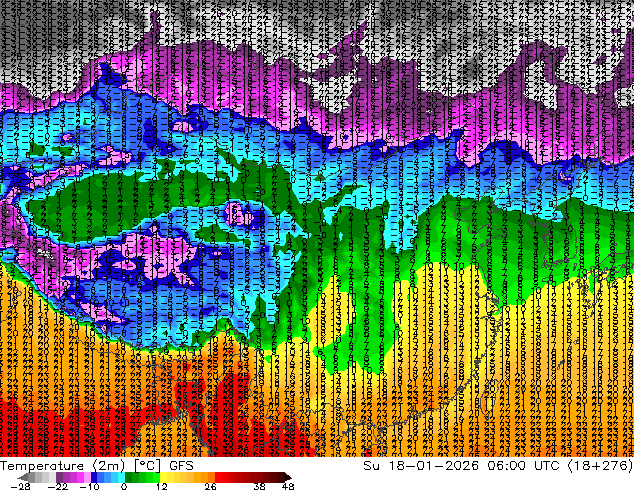Click the '(18+276)' forecast hour text

tap(600, 466)
